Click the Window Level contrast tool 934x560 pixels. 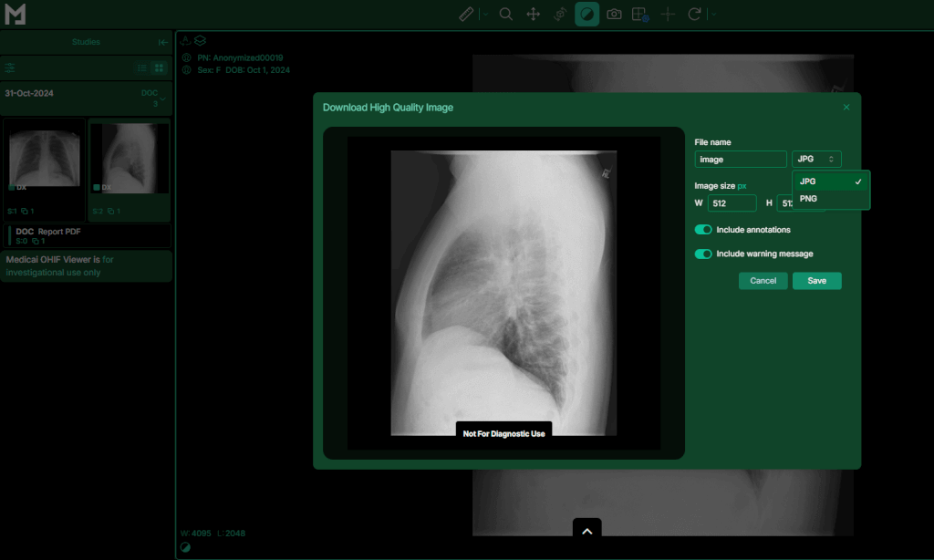(x=587, y=15)
